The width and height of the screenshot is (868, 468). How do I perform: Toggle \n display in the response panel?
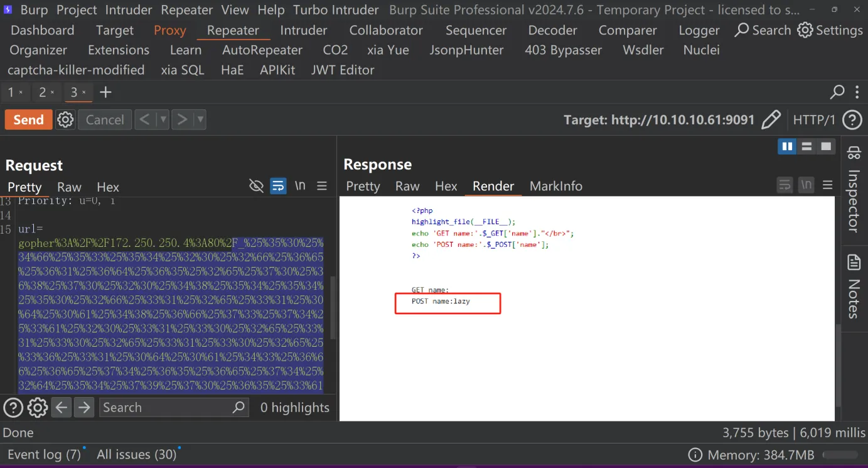coord(806,185)
